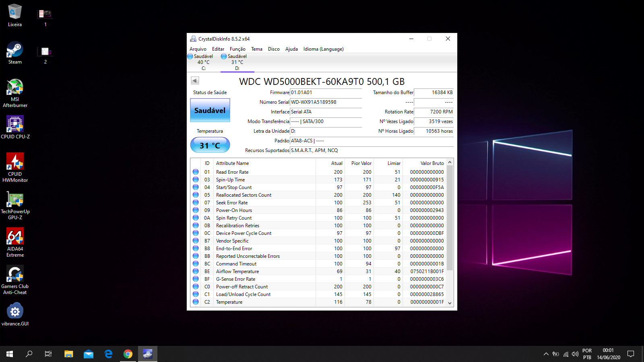The width and height of the screenshot is (644, 362).
Task: Select the Read Error Rate attribute row
Action: 318,172
